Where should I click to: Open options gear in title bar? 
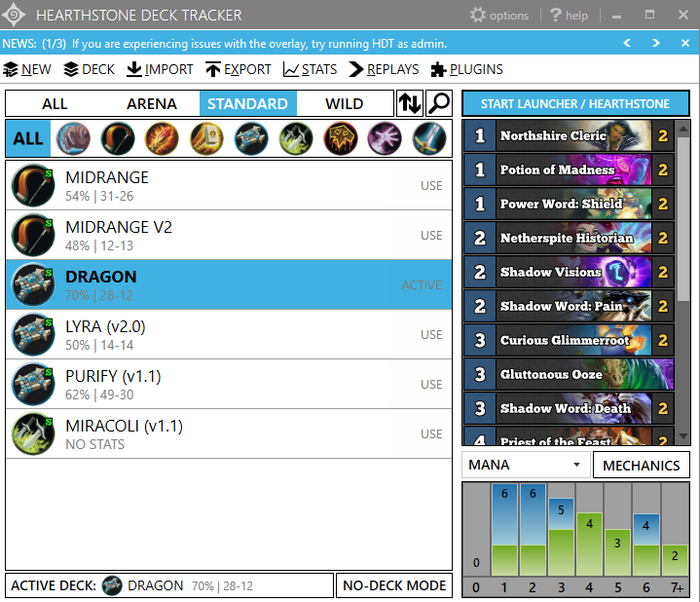click(x=499, y=16)
